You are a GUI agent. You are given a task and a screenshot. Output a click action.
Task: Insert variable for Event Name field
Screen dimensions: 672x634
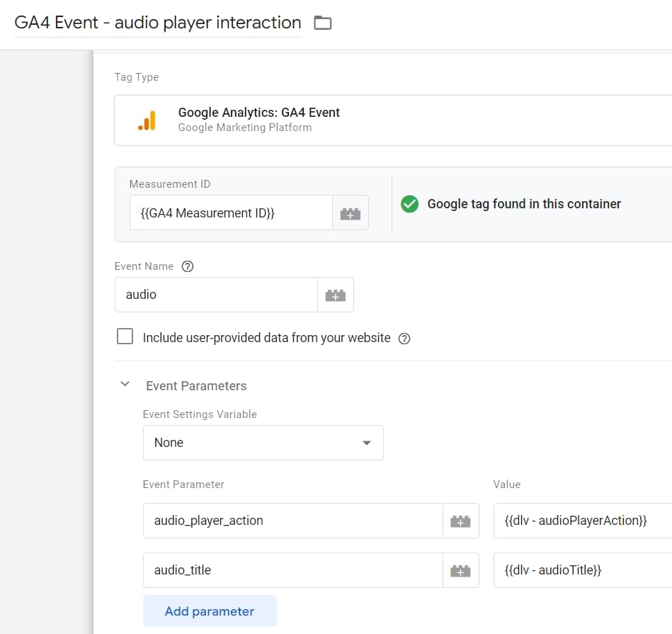(x=335, y=295)
